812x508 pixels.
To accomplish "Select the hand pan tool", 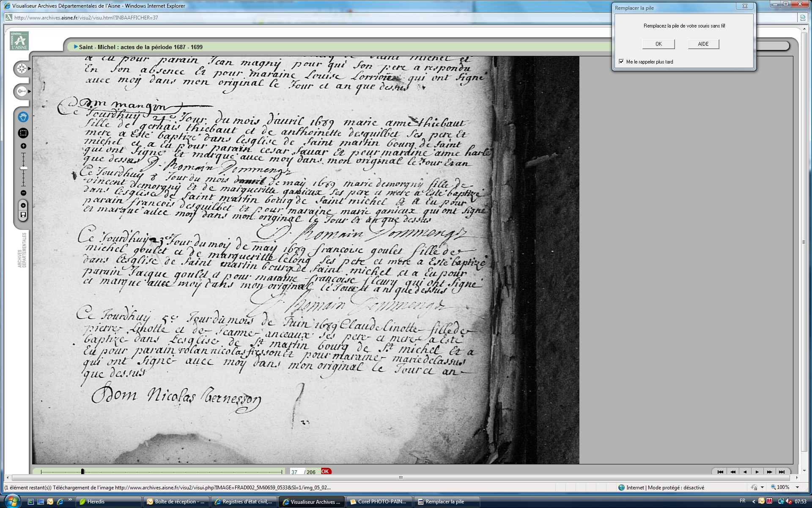I will pos(23,116).
